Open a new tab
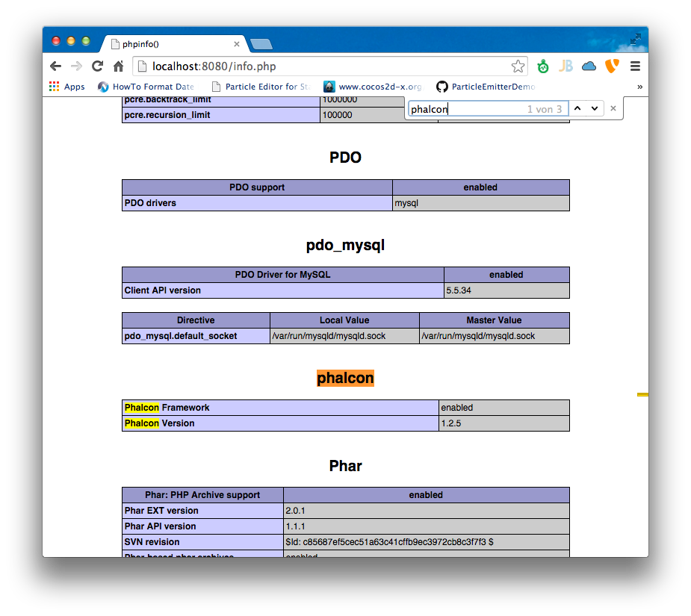The image size is (691, 616). (261, 44)
